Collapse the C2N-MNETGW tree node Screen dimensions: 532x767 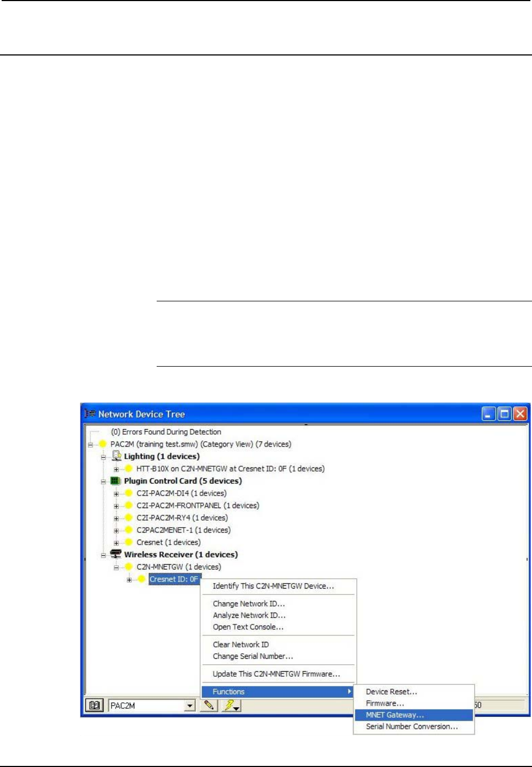[x=116, y=567]
